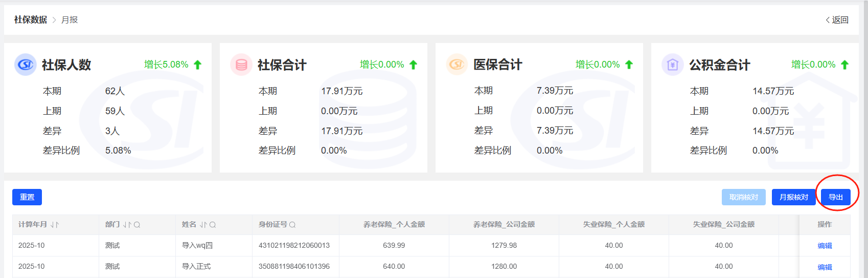
Task: Click the 社保人数 card icon
Action: (x=26, y=65)
